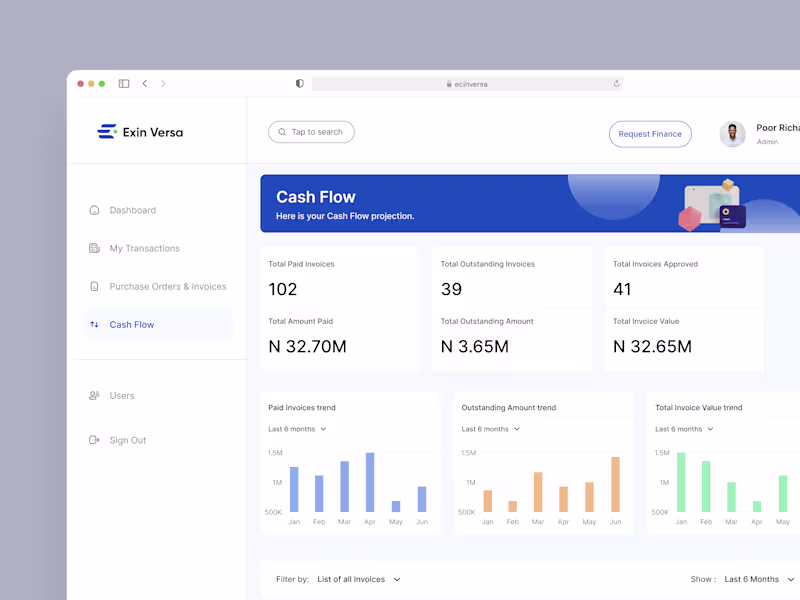
Task: Click the Tap to search field
Action: pyautogui.click(x=311, y=132)
